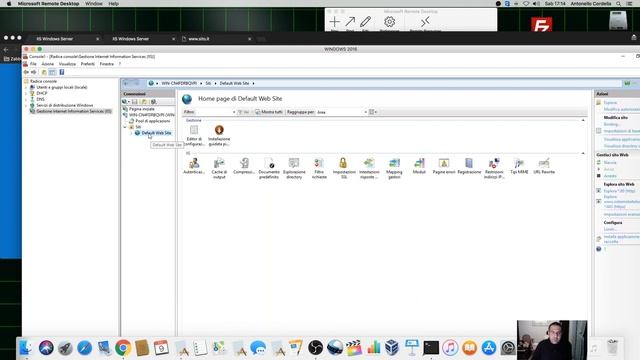The image size is (640, 360).
Task: Select Servizi di distribuzione Windows node
Action: 65,105
